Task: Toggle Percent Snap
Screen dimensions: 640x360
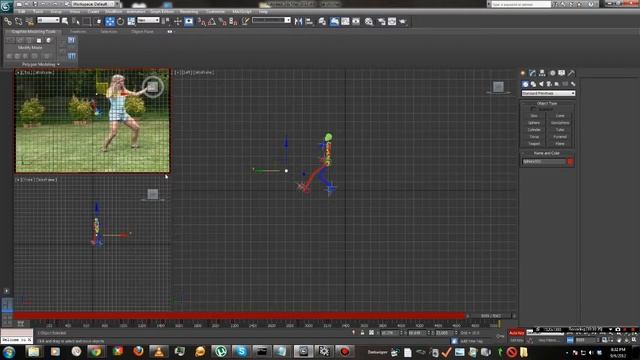Action: (x=222, y=21)
